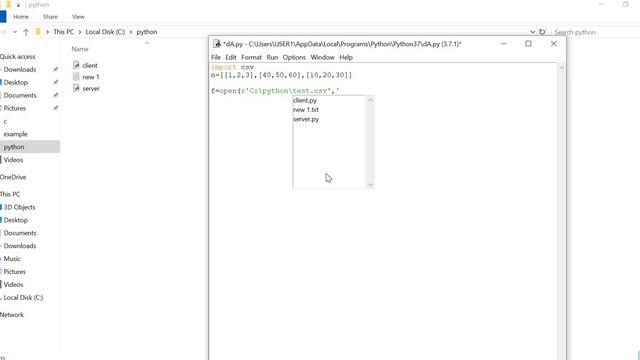Image resolution: width=640 pixels, height=360 pixels.
Task: Click the IDLE Python file icon in title bar
Action: [217, 44]
